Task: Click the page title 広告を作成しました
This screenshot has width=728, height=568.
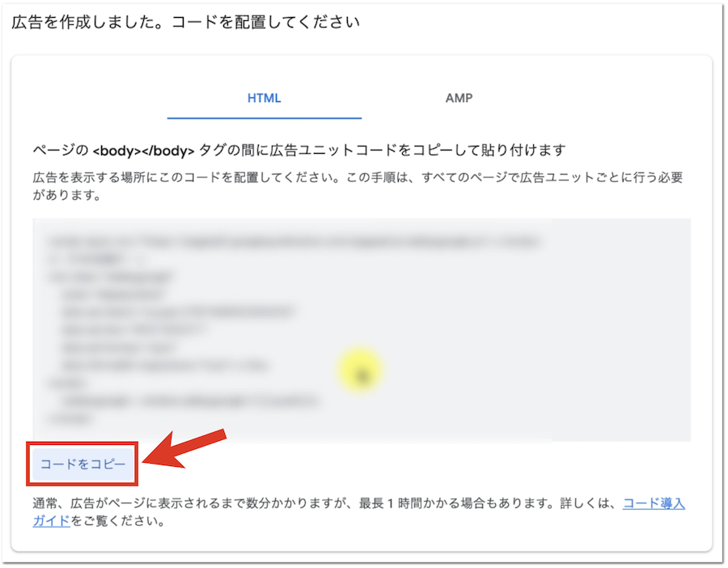Action: coord(79,22)
